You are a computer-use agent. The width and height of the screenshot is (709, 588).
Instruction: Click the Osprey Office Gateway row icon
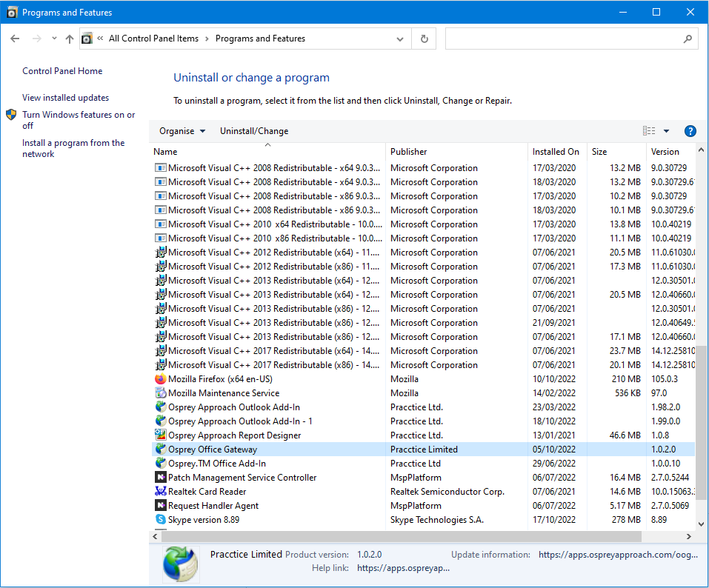[x=160, y=449]
